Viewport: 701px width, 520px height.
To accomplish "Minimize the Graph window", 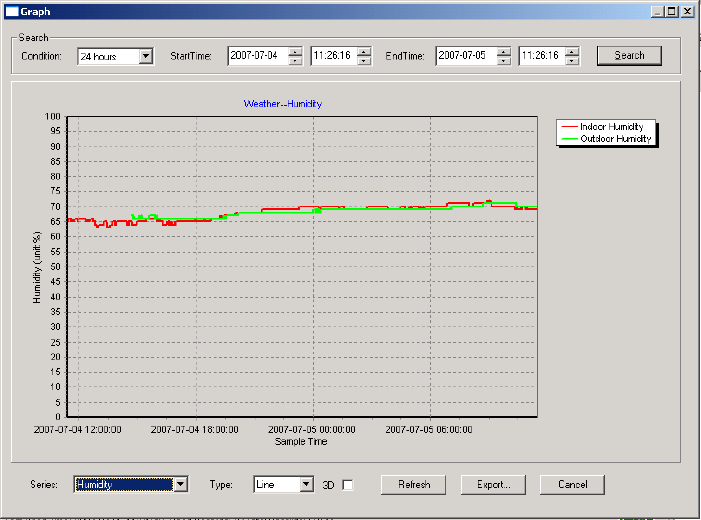I will pos(657,12).
